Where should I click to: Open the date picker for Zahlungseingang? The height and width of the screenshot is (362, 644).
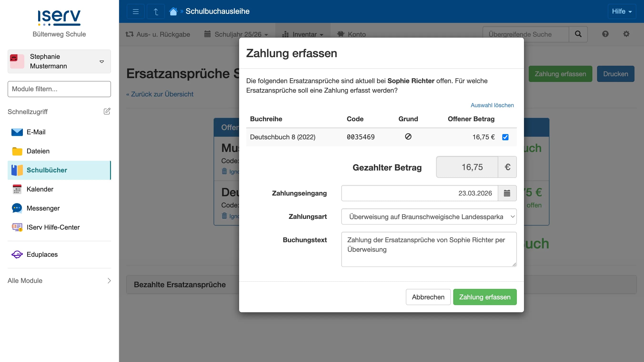tap(507, 193)
